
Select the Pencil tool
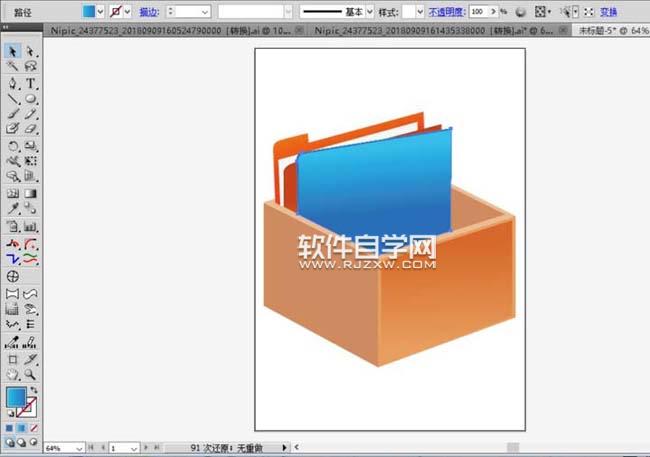(30, 114)
